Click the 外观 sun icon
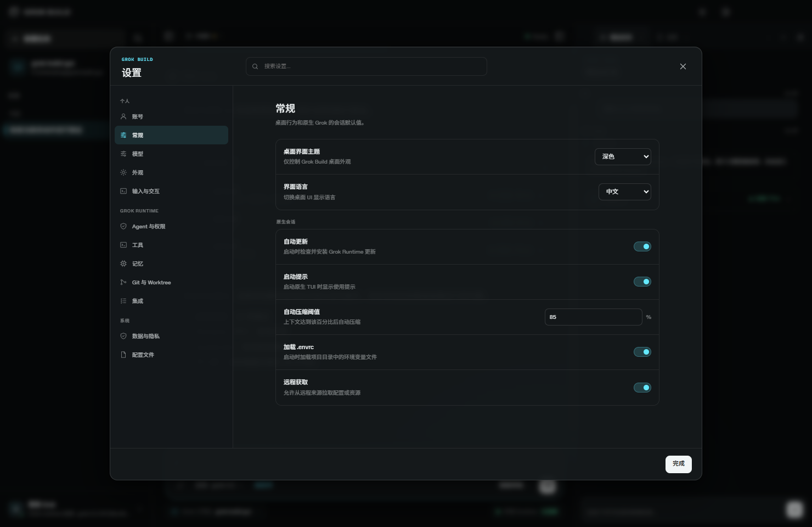The width and height of the screenshot is (812, 527). coord(123,172)
